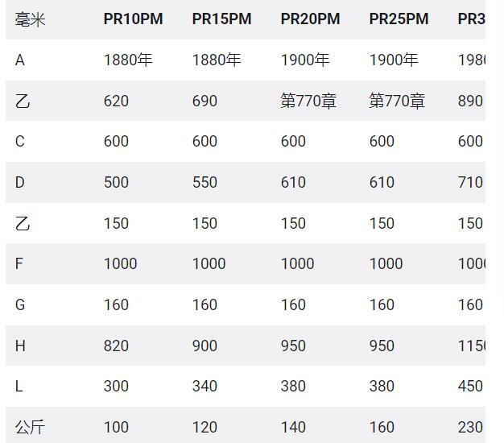
Task: Select the 690 cell under PR15PM
Action: coord(204,101)
